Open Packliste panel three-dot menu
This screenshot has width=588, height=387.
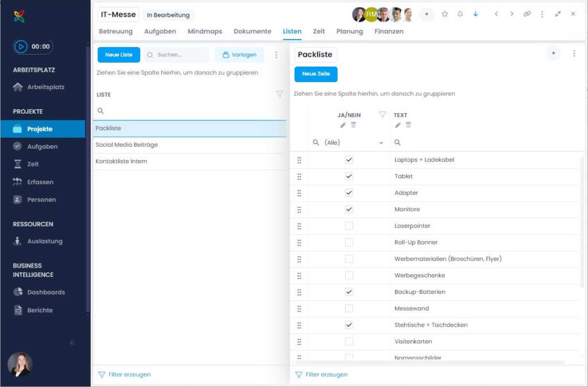click(x=574, y=53)
